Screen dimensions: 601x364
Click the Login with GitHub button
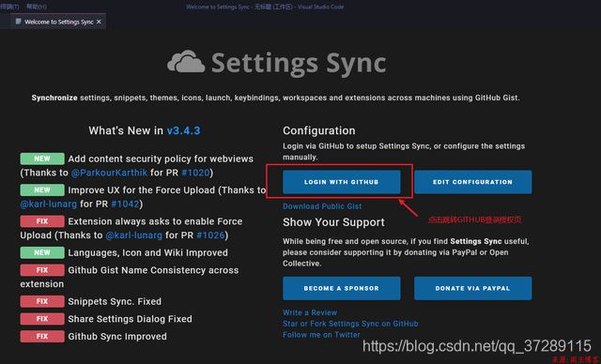pyautogui.click(x=342, y=182)
